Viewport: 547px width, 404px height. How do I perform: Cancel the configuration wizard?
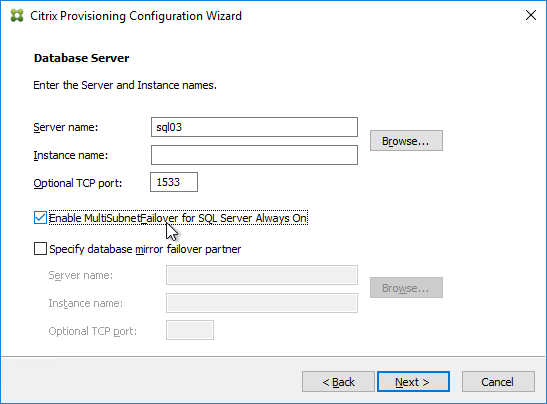498,382
